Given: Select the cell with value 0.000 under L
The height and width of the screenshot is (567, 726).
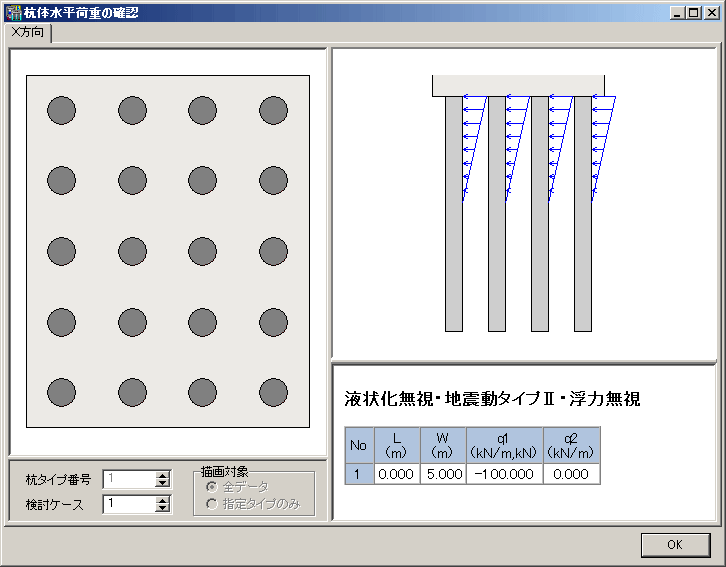Looking at the screenshot, I should coord(397,474).
